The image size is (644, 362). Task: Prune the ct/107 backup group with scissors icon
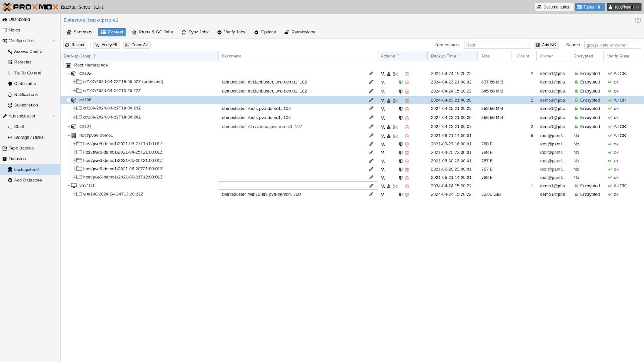tap(395, 127)
